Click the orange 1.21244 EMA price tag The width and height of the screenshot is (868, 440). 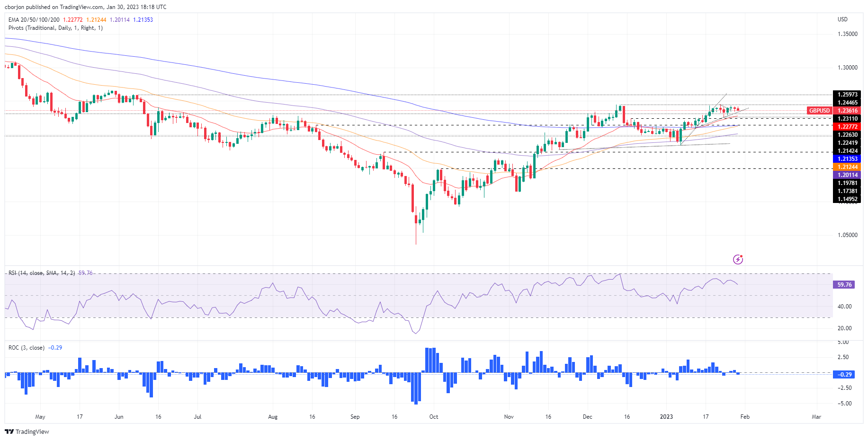(x=847, y=167)
